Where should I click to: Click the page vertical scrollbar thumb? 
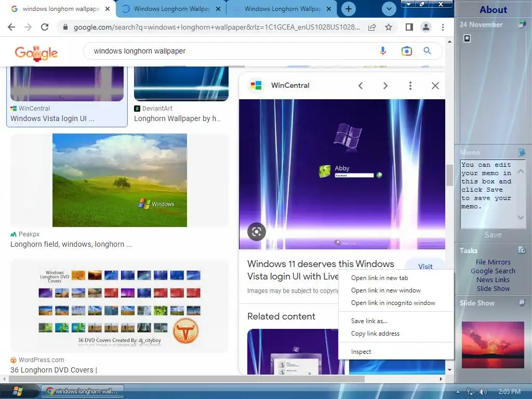tap(449, 175)
